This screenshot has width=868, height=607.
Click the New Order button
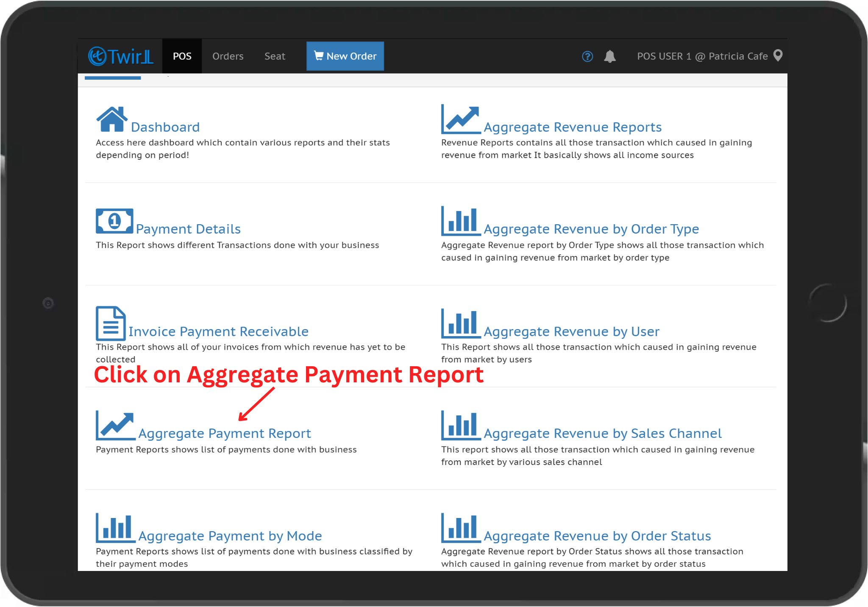pyautogui.click(x=345, y=56)
